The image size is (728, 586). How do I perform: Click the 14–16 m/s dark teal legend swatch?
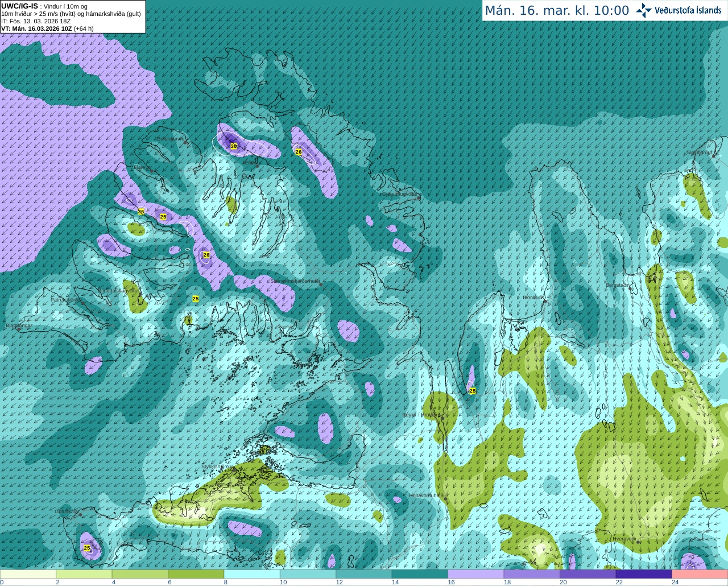[420, 574]
